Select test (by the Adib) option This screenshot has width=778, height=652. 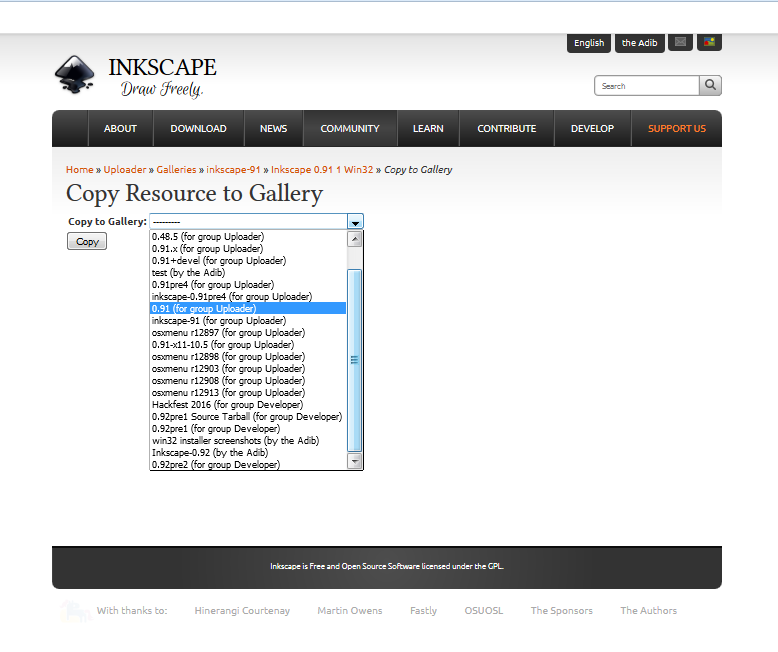[248, 272]
